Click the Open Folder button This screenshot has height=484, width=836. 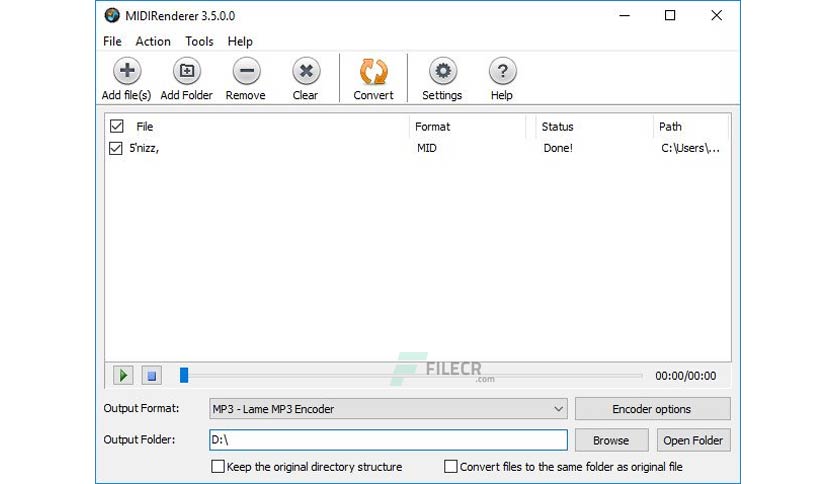tap(693, 440)
